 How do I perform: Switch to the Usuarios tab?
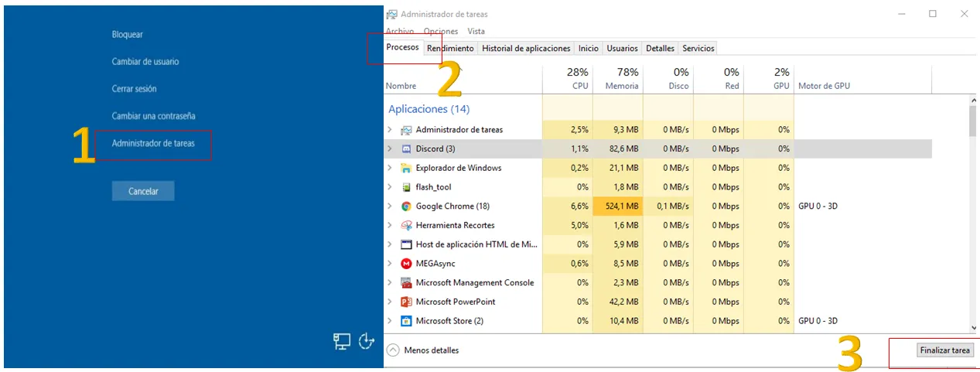pyautogui.click(x=622, y=48)
